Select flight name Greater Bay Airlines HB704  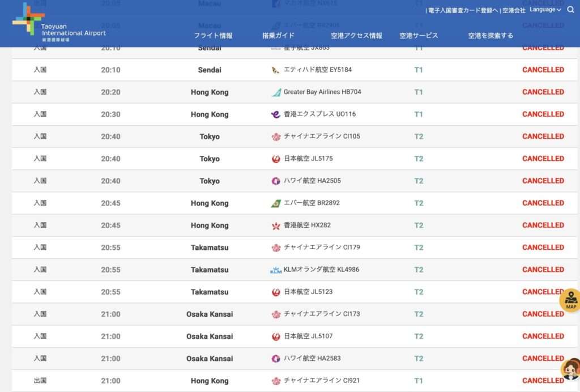322,92
